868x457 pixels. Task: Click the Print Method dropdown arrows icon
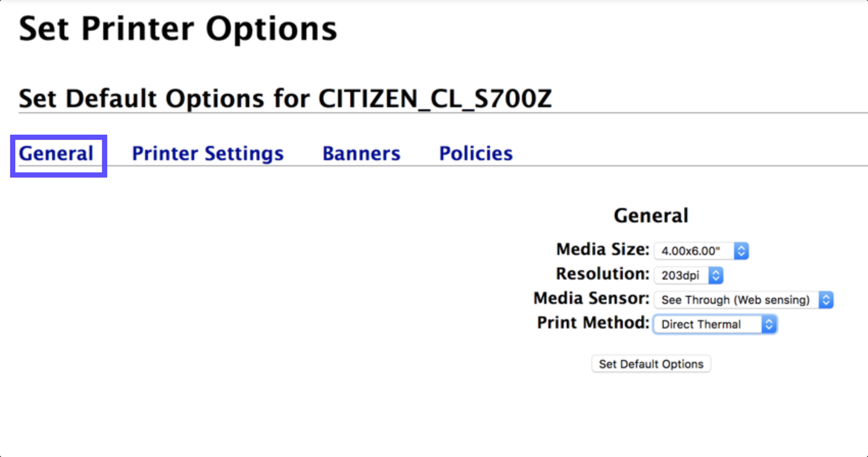[x=769, y=324]
